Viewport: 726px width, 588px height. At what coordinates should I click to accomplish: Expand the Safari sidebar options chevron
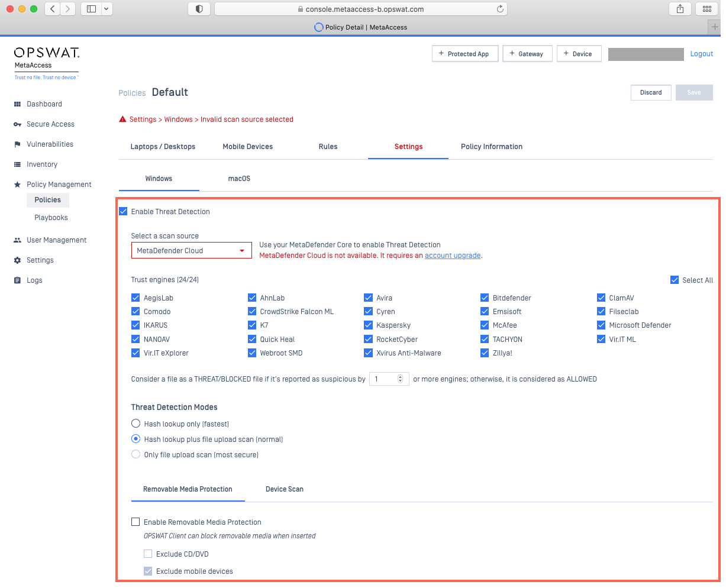(107, 9)
